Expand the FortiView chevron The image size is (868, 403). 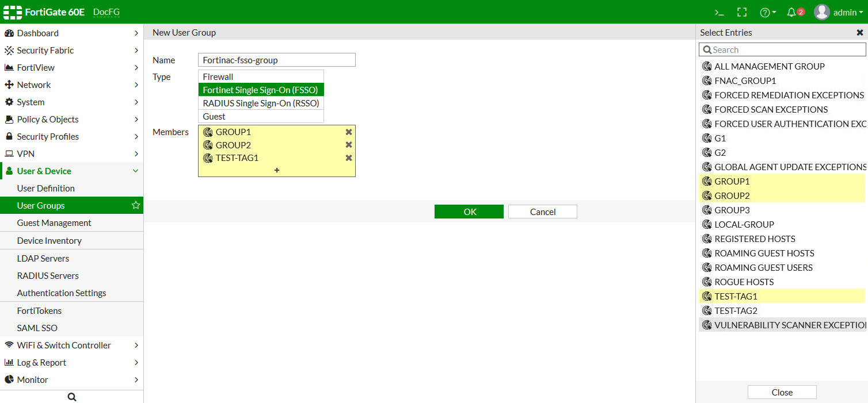[x=136, y=68]
